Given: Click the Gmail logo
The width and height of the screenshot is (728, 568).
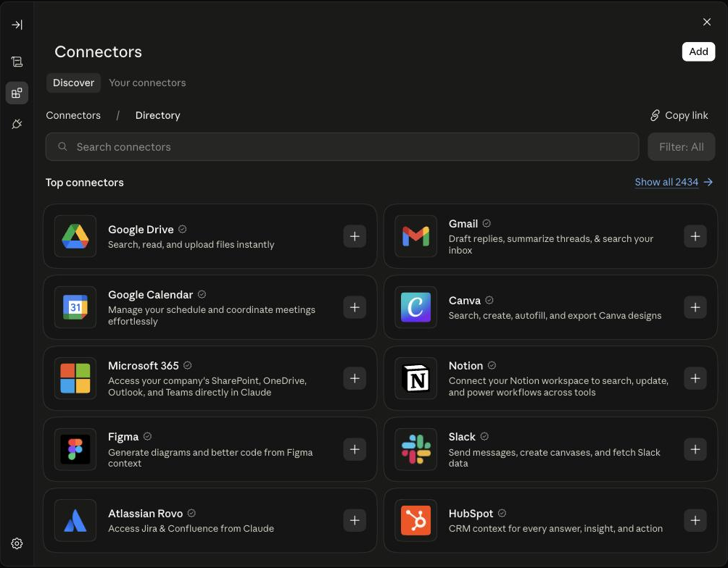Looking at the screenshot, I should click(x=415, y=236).
